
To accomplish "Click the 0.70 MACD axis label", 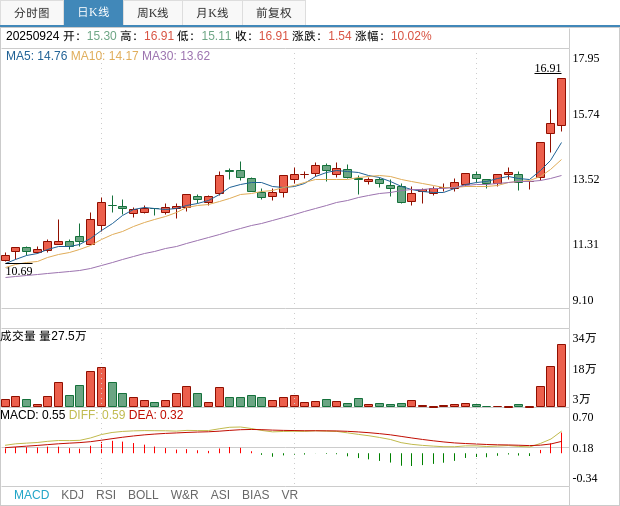I will click(583, 417).
